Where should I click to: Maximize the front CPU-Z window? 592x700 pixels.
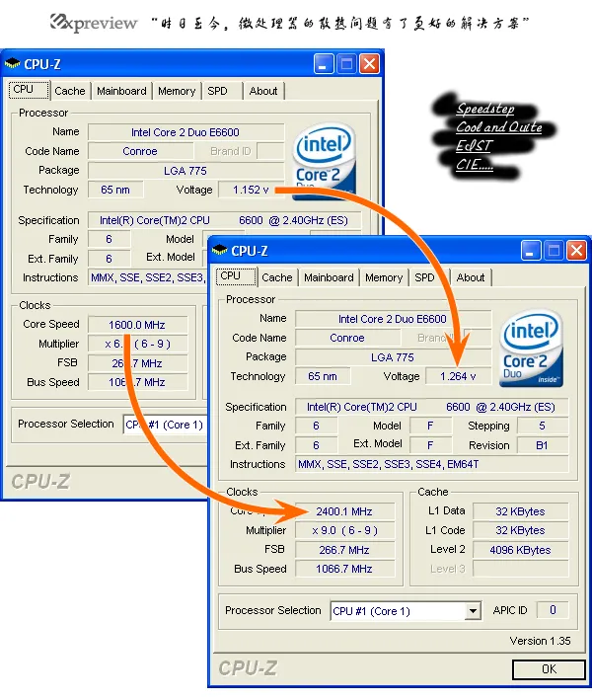[554, 251]
